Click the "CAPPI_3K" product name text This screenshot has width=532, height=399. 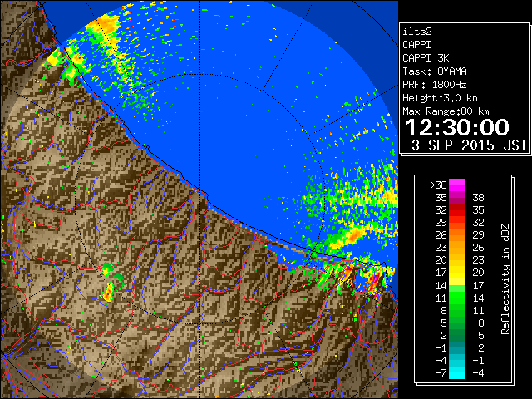[426, 58]
